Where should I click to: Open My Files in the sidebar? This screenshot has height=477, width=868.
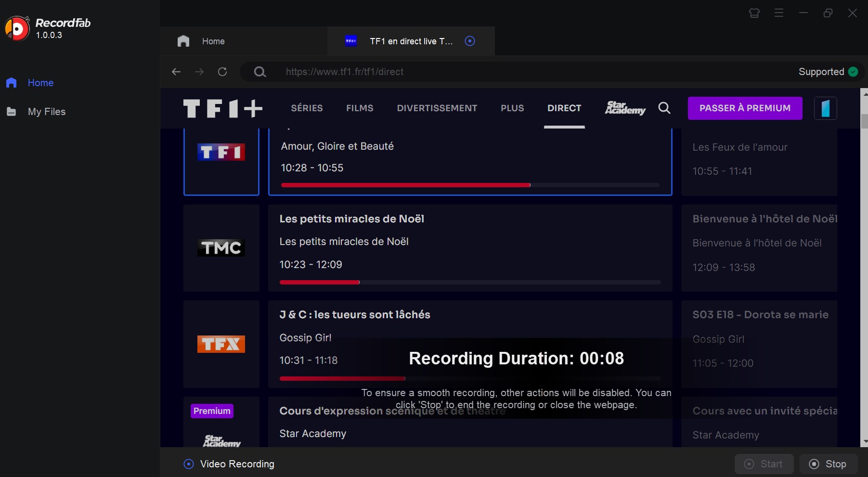[36, 112]
